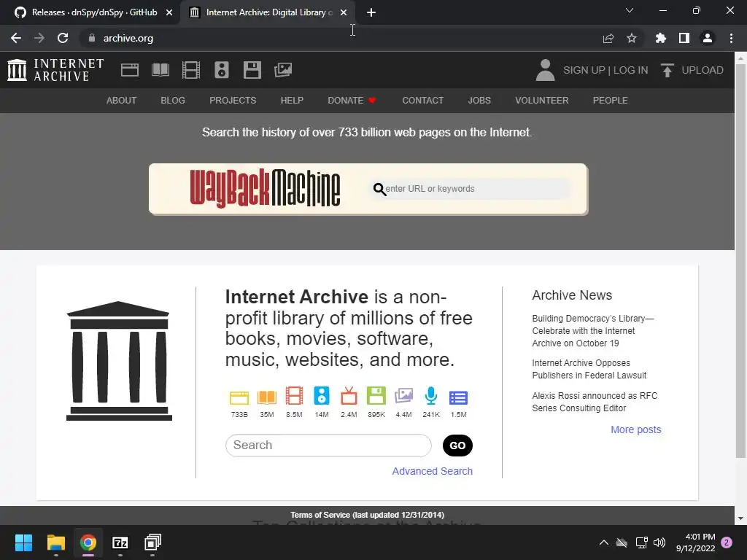Open the VOLUNTEER menu item
The width and height of the screenshot is (747, 560).
pyautogui.click(x=542, y=101)
